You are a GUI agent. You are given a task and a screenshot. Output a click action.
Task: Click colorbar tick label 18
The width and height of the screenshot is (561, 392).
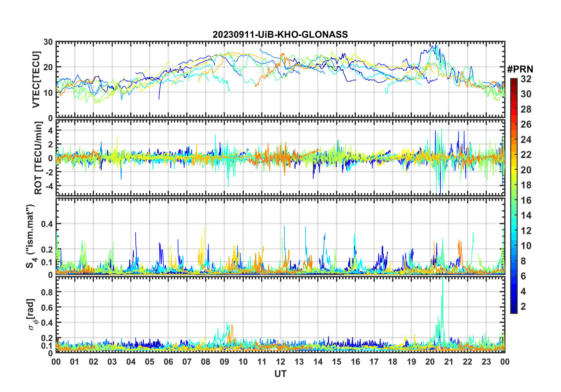pos(526,185)
